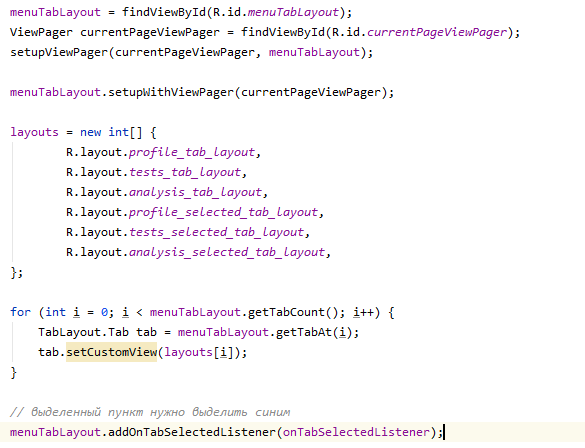This screenshot has height=448, width=585.
Task: Click TabLayout.Tab type in loop
Action: pyautogui.click(x=83, y=332)
